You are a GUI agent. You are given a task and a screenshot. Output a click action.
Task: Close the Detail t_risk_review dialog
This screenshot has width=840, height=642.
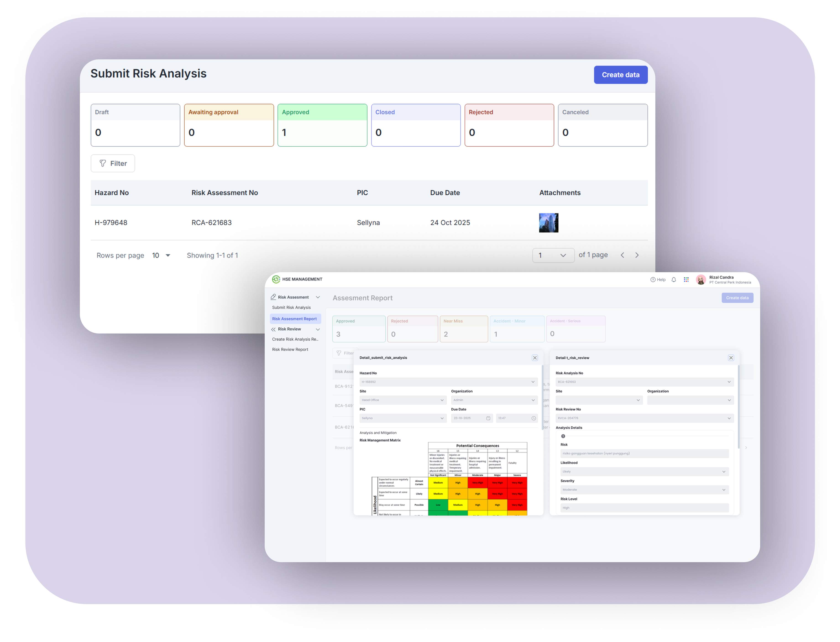point(731,358)
